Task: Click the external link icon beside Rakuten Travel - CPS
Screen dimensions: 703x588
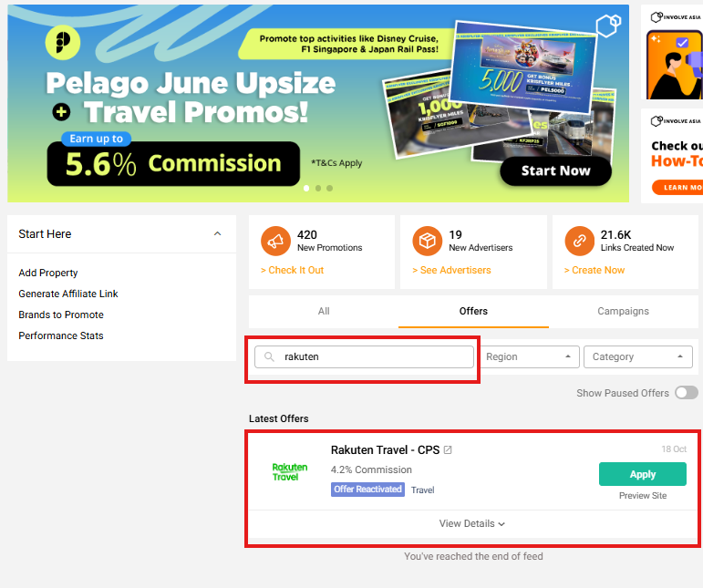Action: [448, 449]
